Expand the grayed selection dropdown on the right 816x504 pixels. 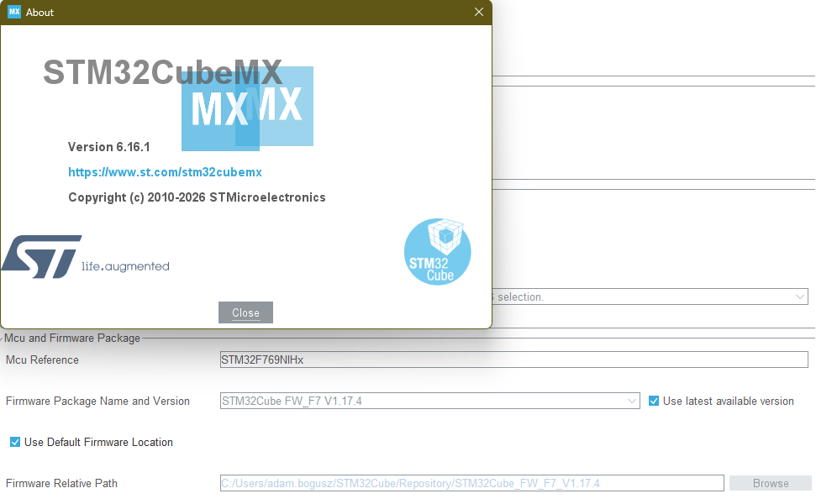[797, 297]
